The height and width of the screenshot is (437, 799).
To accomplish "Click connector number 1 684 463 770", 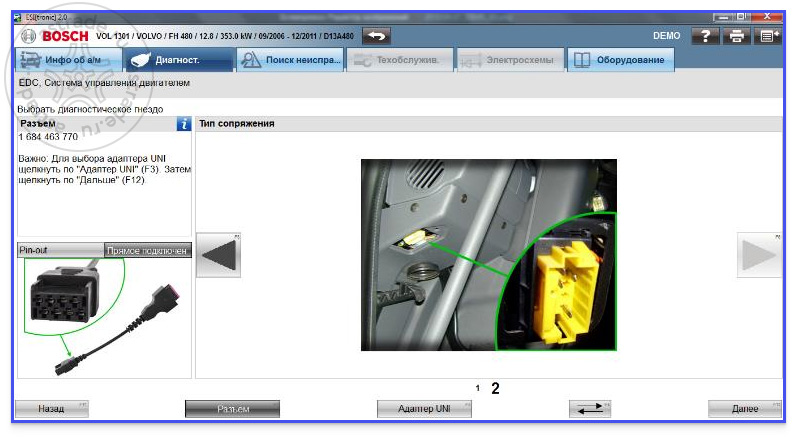I will (x=48, y=136).
